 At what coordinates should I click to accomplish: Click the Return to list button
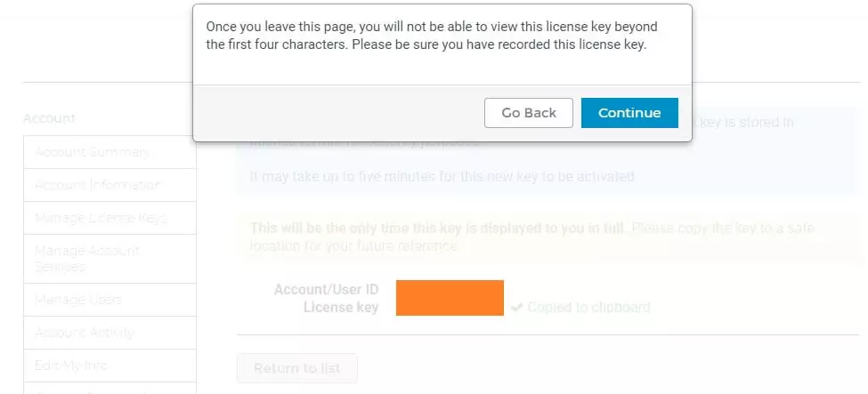tap(296, 368)
